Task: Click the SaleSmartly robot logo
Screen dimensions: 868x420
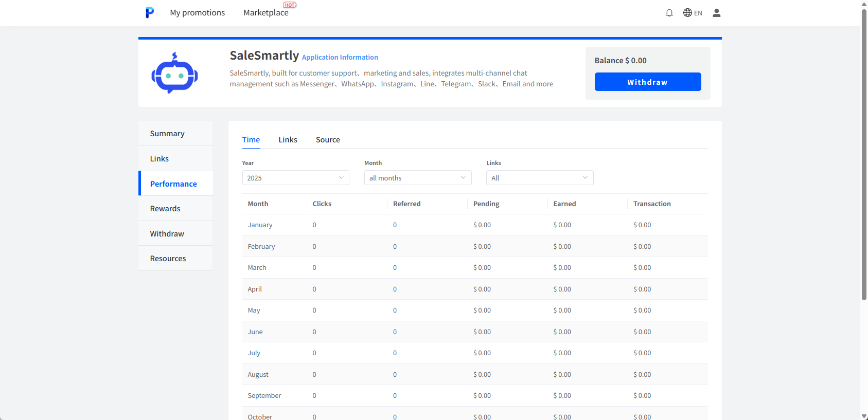Action: point(174,74)
